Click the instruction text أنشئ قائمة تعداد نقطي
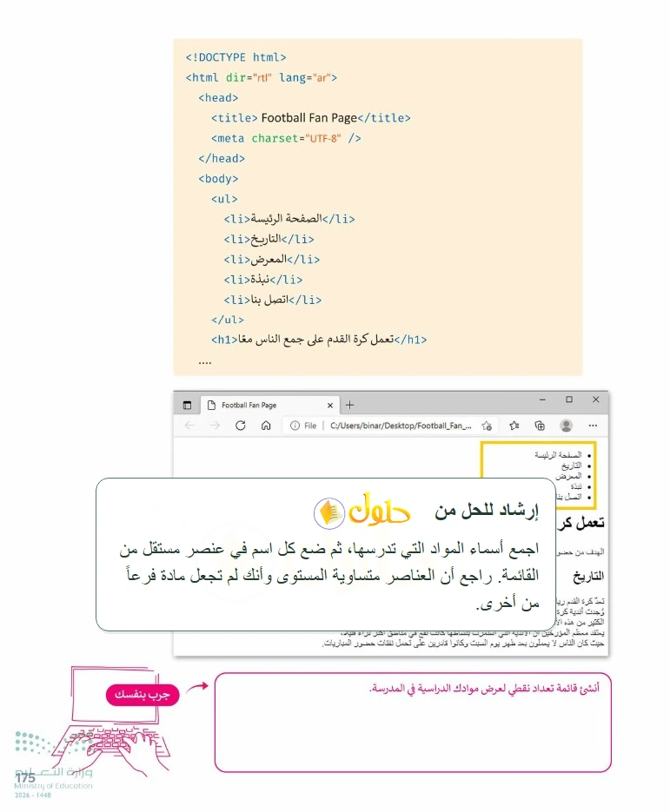Viewport: 670px width, 812px height. pyautogui.click(x=484, y=688)
